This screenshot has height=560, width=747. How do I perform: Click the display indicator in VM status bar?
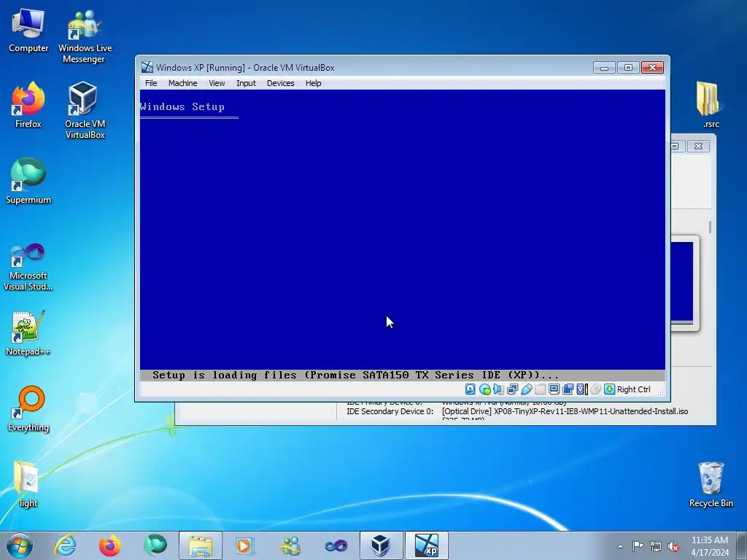[554, 389]
